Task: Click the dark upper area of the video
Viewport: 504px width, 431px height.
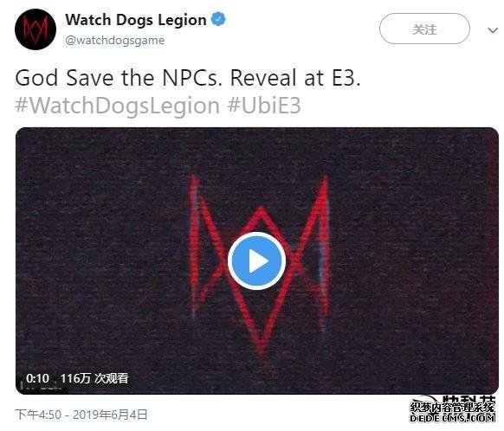Action: point(257,151)
